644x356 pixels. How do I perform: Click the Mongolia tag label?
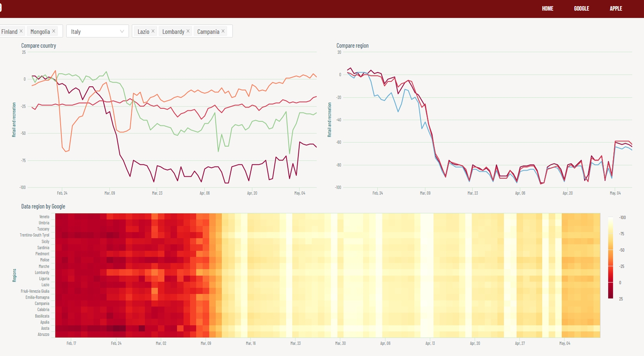point(40,32)
